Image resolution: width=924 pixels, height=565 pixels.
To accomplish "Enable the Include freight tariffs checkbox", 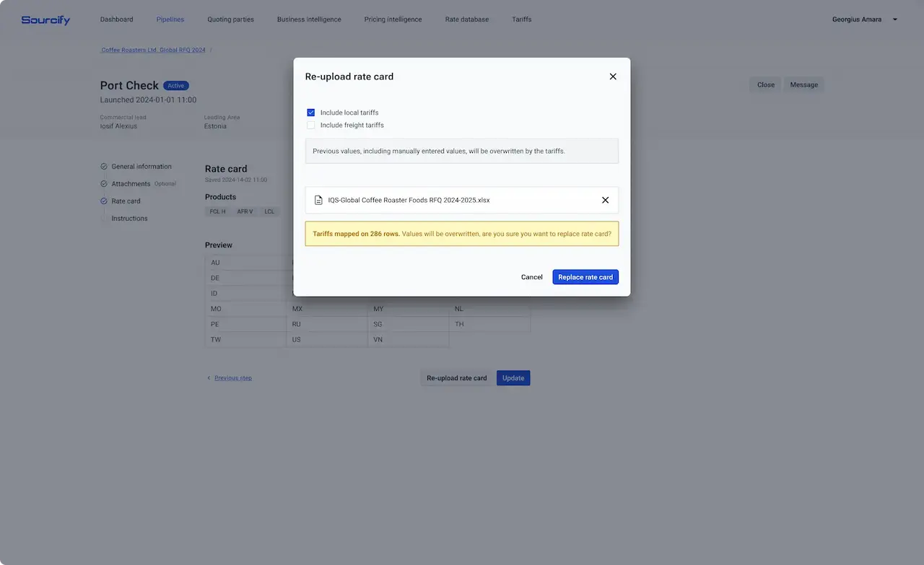I will pos(310,125).
